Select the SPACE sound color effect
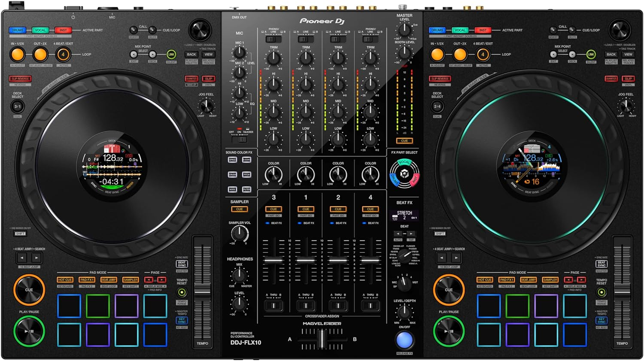The image size is (644, 361). point(232,160)
